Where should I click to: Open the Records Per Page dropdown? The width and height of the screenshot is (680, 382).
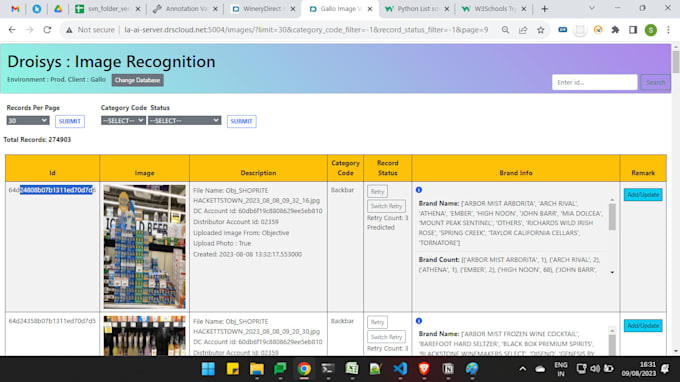[27, 121]
